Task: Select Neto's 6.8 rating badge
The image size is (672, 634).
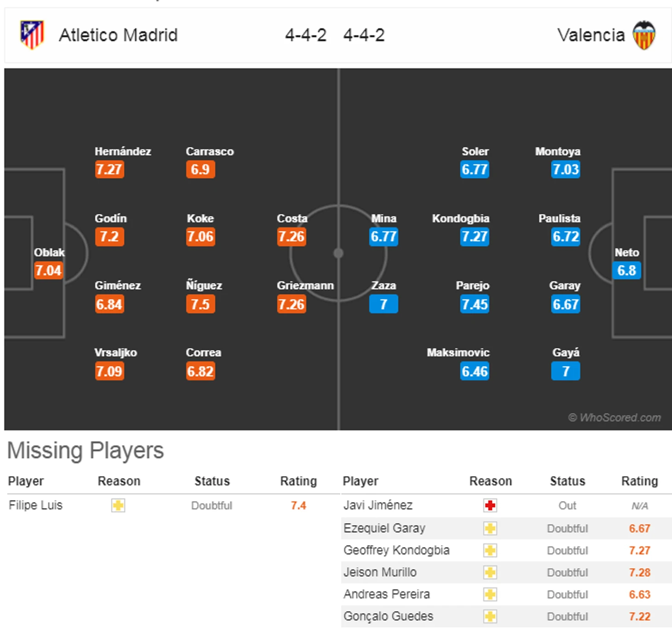Action: coord(626,270)
